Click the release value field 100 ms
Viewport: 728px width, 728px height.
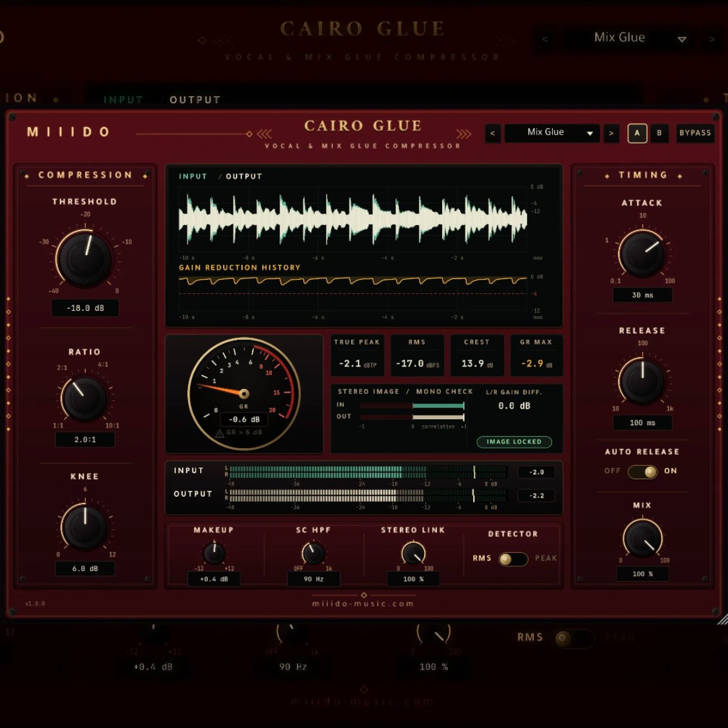[642, 423]
